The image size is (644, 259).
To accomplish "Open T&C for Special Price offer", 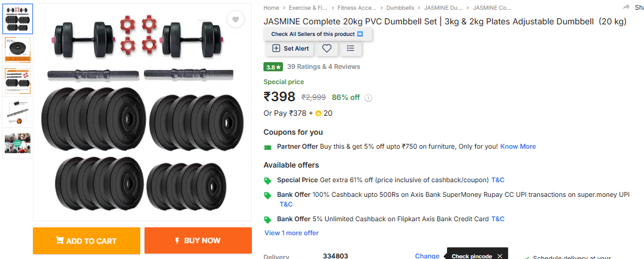I will click(x=498, y=180).
